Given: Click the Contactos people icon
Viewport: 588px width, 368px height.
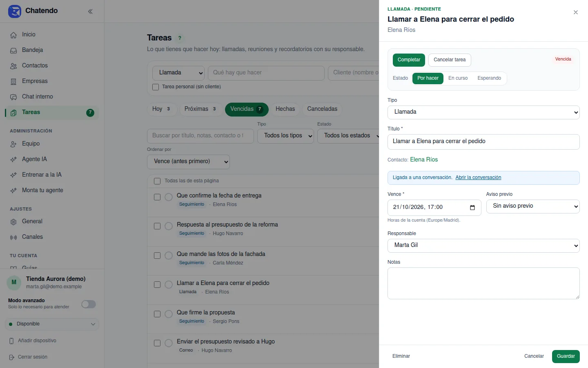Looking at the screenshot, I should tap(13, 66).
